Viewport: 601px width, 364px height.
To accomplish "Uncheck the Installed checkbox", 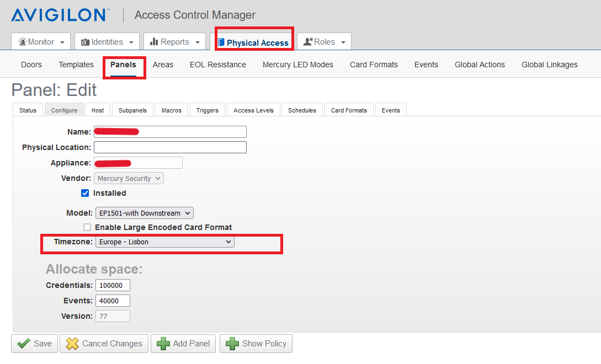I will [x=85, y=193].
